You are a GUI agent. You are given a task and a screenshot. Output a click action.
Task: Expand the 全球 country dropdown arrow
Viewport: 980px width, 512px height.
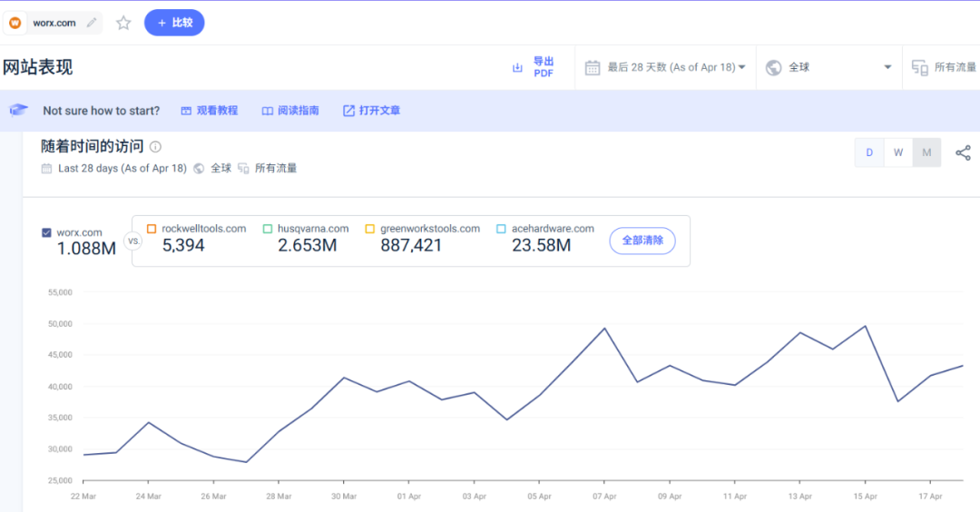(x=887, y=67)
